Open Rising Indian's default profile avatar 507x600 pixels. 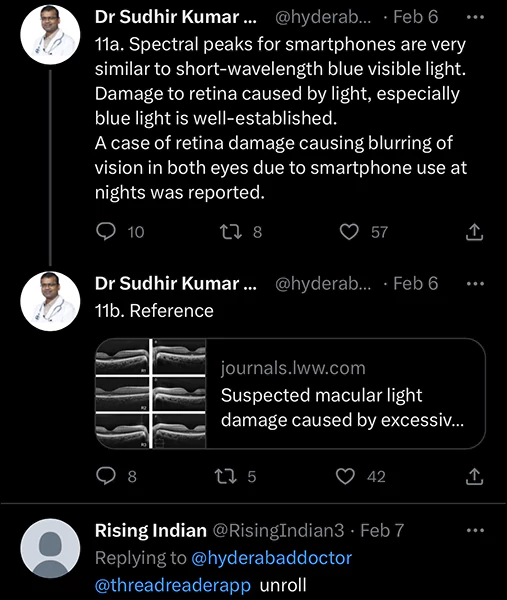click(50, 548)
